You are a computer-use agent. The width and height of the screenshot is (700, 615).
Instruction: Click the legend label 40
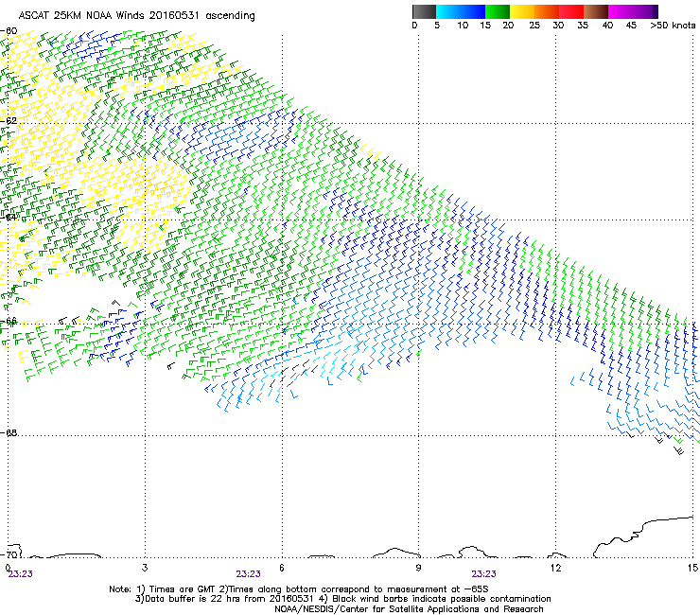[x=607, y=26]
